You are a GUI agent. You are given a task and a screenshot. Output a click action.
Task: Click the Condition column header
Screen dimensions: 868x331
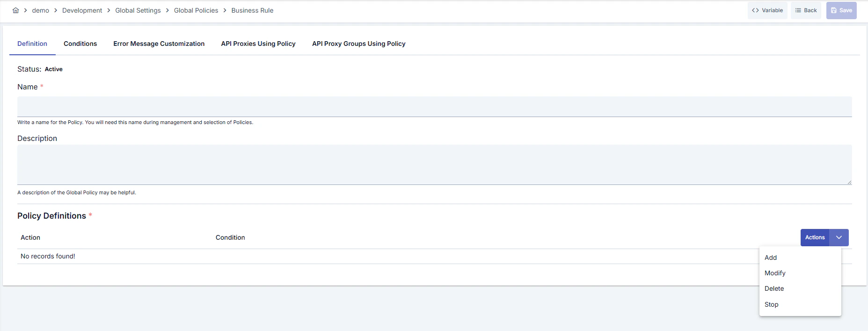coord(230,237)
